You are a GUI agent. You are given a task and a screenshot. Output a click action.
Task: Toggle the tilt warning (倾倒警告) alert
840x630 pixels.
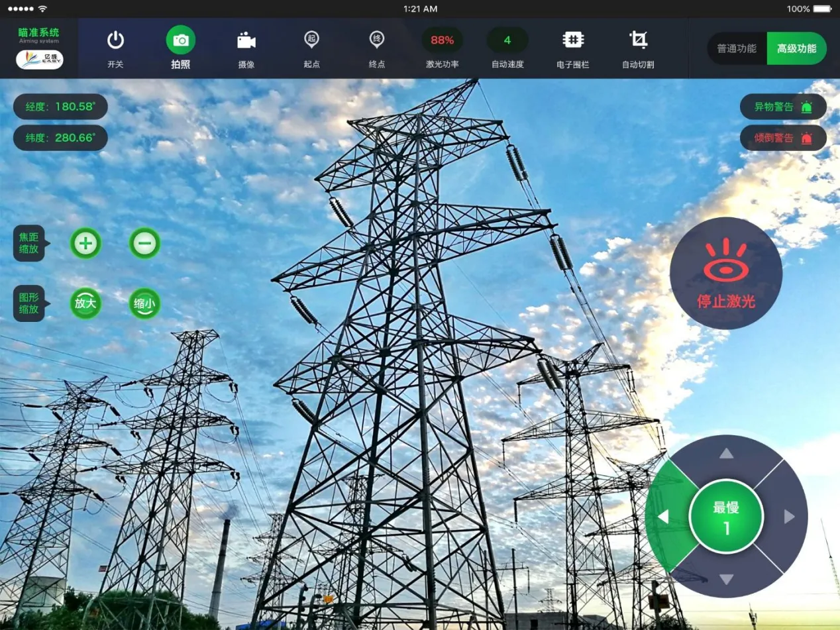coord(783,138)
